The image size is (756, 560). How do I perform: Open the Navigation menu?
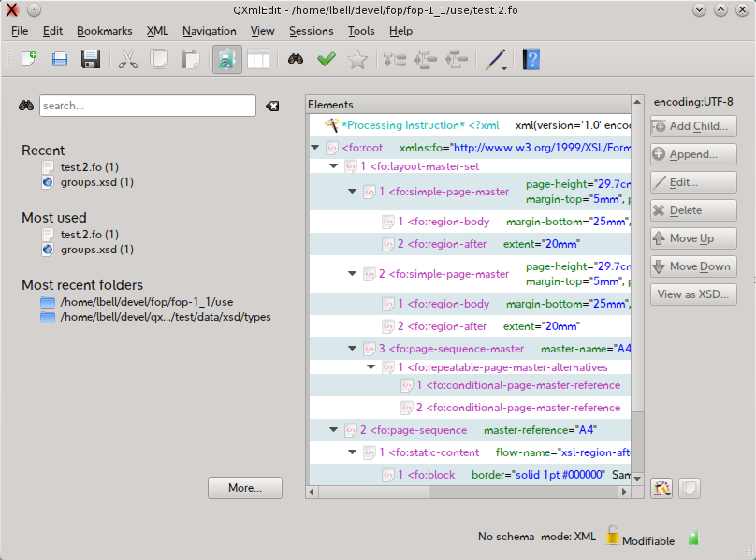[210, 31]
